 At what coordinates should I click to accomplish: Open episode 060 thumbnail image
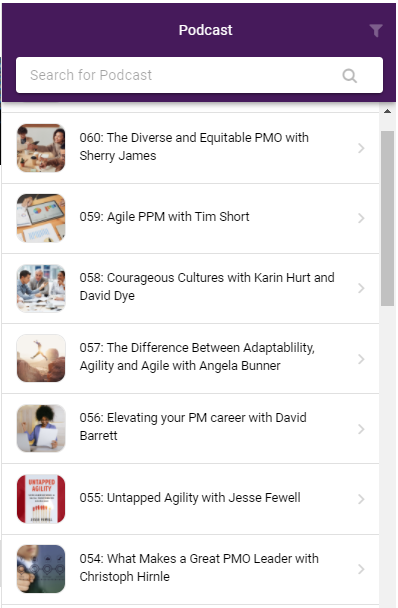coord(41,148)
